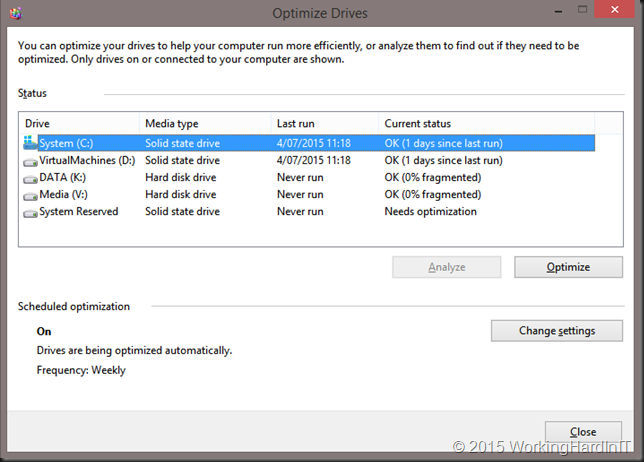Screen dimensions: 644x462
Task: Click the DATA (K:) drive icon
Action: (x=30, y=179)
